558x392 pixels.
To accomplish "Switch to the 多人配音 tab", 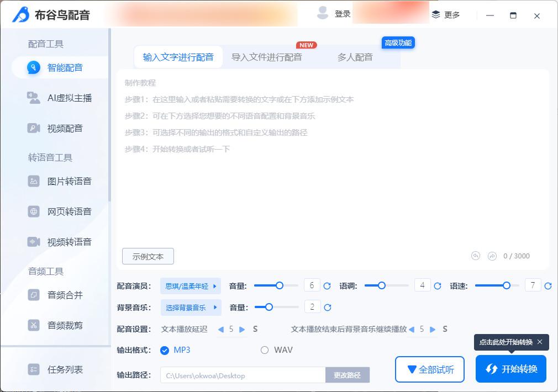I will tap(355, 57).
